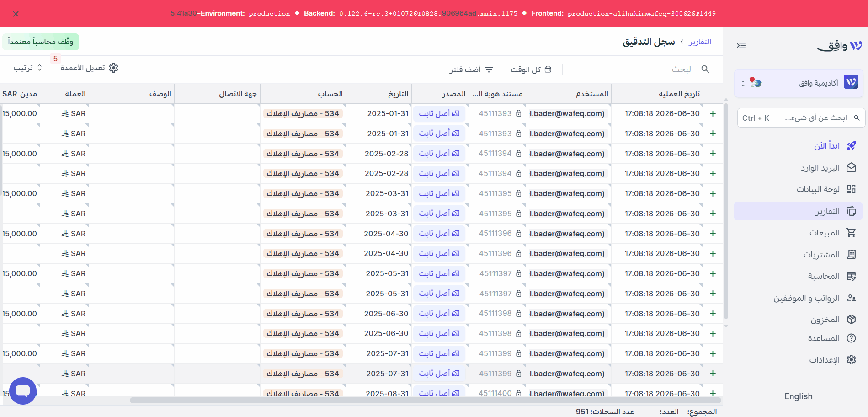Image resolution: width=868 pixels, height=417 pixels.
Task: Expand the 2025-05-31 row showing 15,000.00 debit
Action: coord(713,273)
